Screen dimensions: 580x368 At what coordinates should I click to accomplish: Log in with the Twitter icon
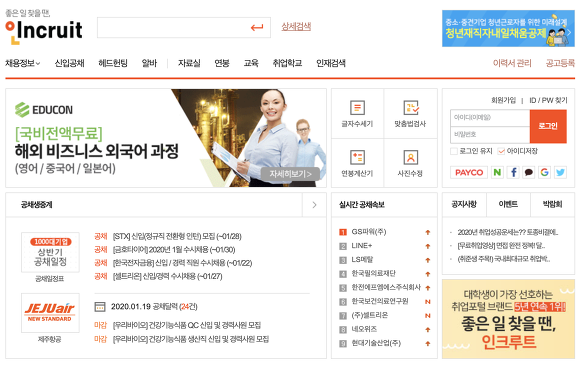[560, 172]
